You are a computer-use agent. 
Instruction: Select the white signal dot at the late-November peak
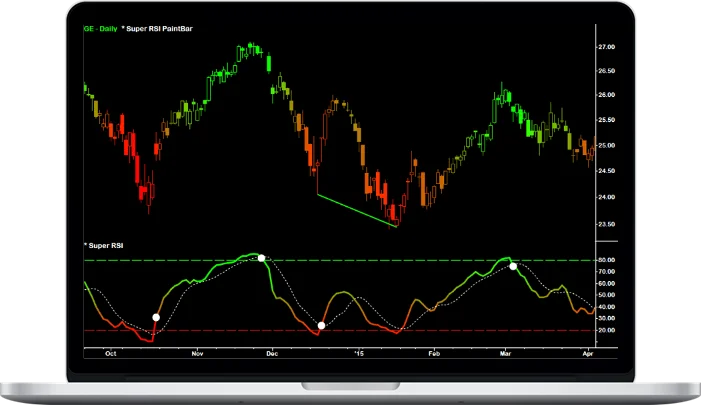262,258
